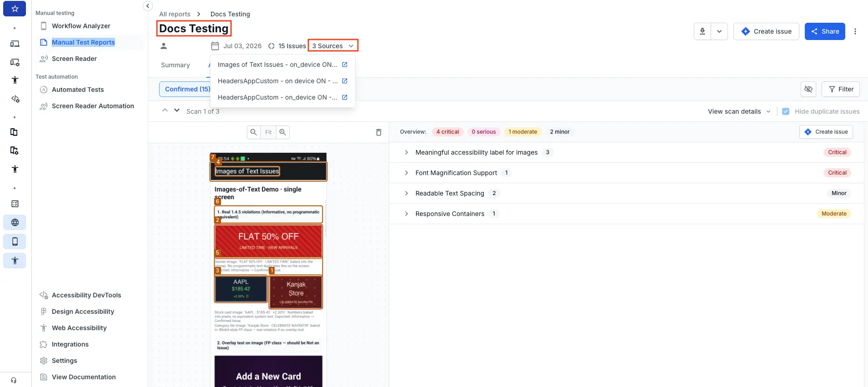Screen dimensions: 868x387
Task: Open Screen Reader under Manual testing
Action: 74,59
